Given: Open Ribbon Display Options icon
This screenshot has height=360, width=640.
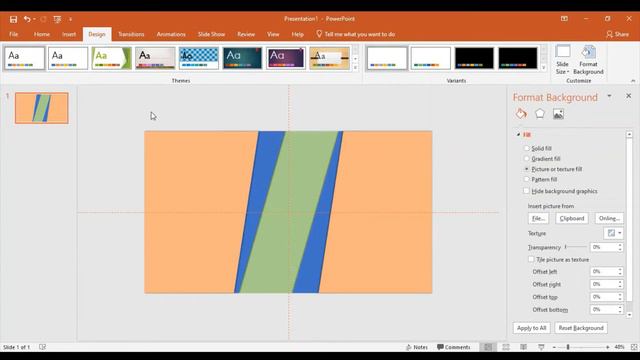Looking at the screenshot, I should tap(564, 19).
